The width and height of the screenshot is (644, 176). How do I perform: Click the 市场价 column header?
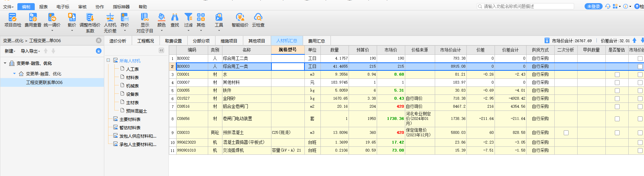tap(391, 50)
